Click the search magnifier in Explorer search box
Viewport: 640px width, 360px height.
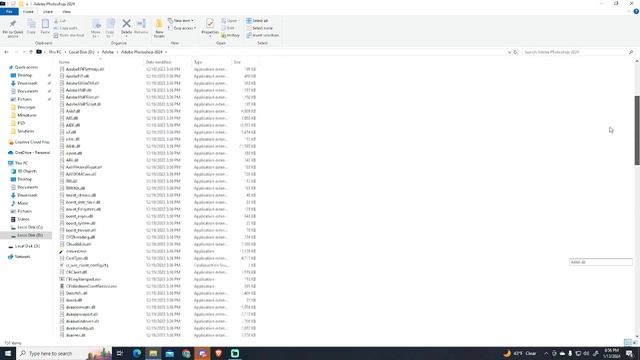[x=631, y=52]
